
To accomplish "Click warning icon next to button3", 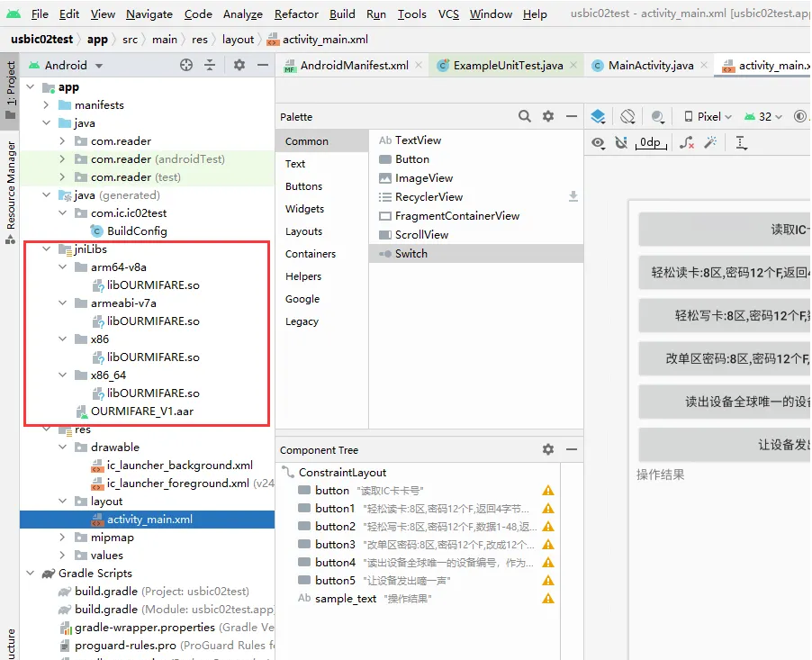I will tap(548, 545).
